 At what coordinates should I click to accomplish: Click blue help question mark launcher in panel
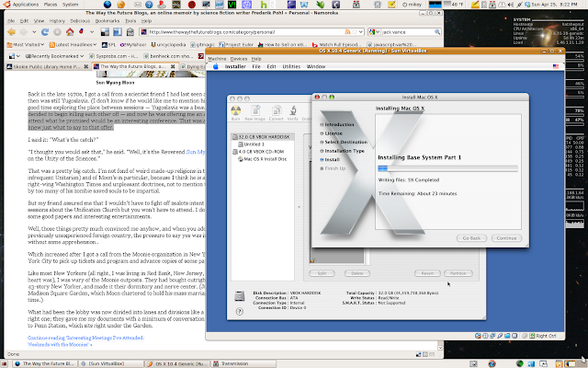tap(149, 5)
